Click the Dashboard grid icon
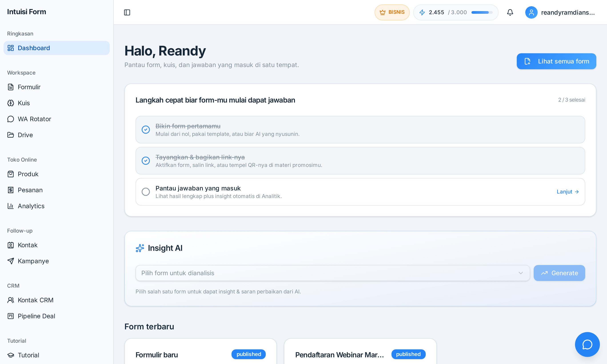Viewport: 607px width, 364px height. (11, 48)
